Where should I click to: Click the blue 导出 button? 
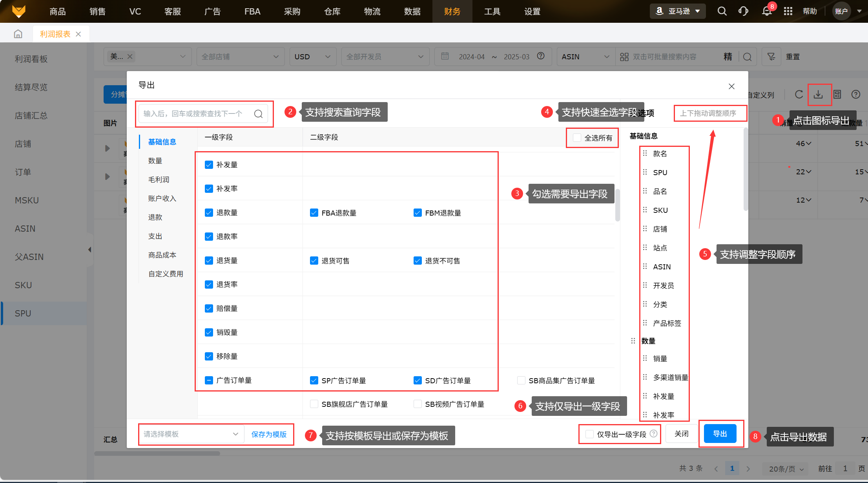tap(720, 434)
